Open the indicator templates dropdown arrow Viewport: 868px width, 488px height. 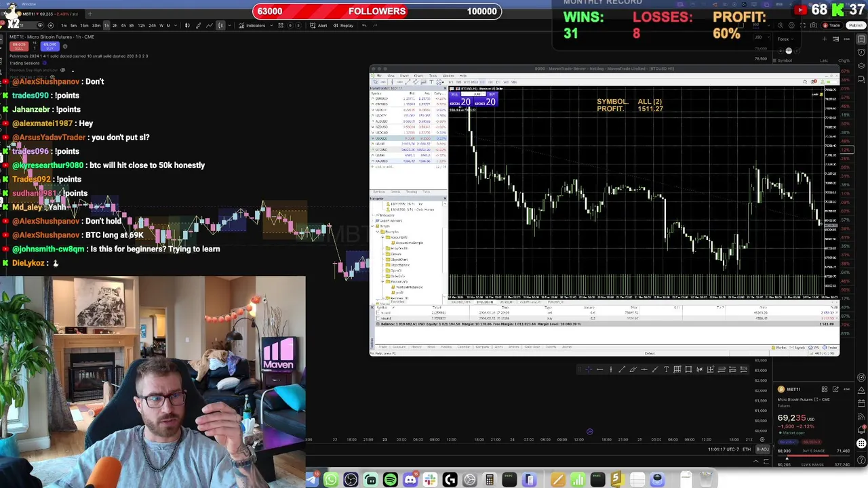click(x=271, y=25)
